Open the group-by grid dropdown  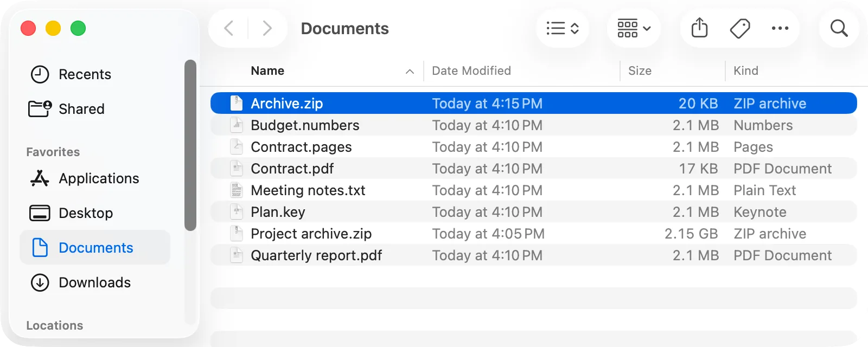pos(634,28)
